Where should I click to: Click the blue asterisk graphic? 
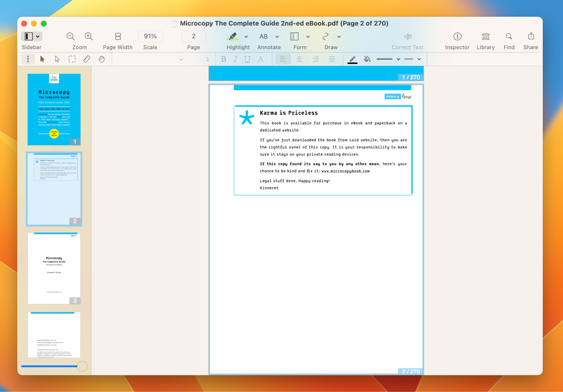click(247, 118)
